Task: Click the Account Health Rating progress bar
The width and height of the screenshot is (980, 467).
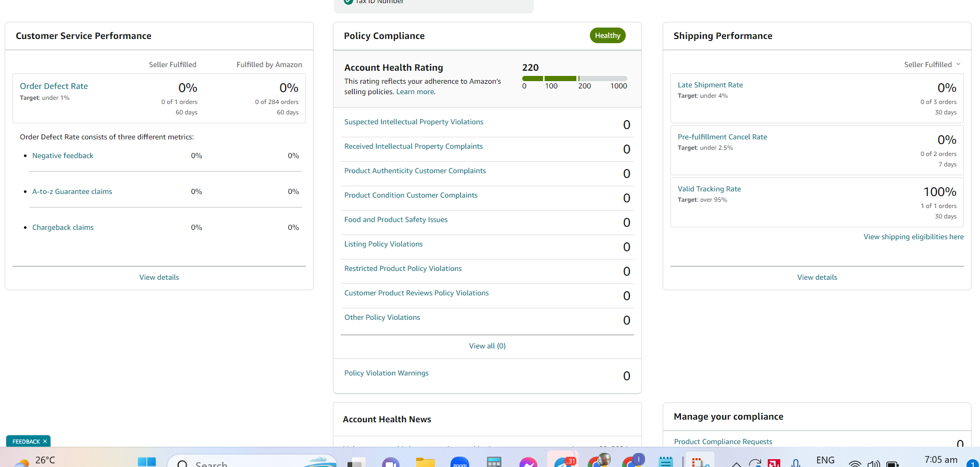Action: pos(575,79)
